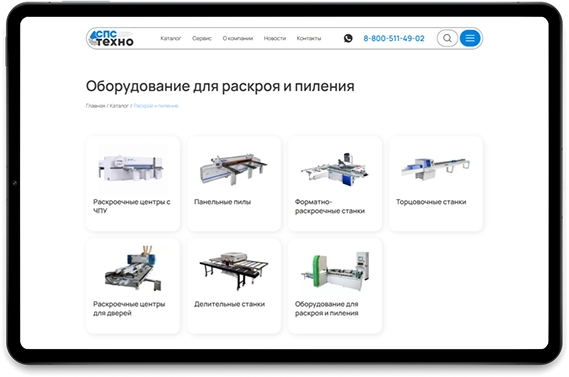Select Оборудование для раскроя и пиления card
The height and width of the screenshot is (377, 569).
[335, 286]
